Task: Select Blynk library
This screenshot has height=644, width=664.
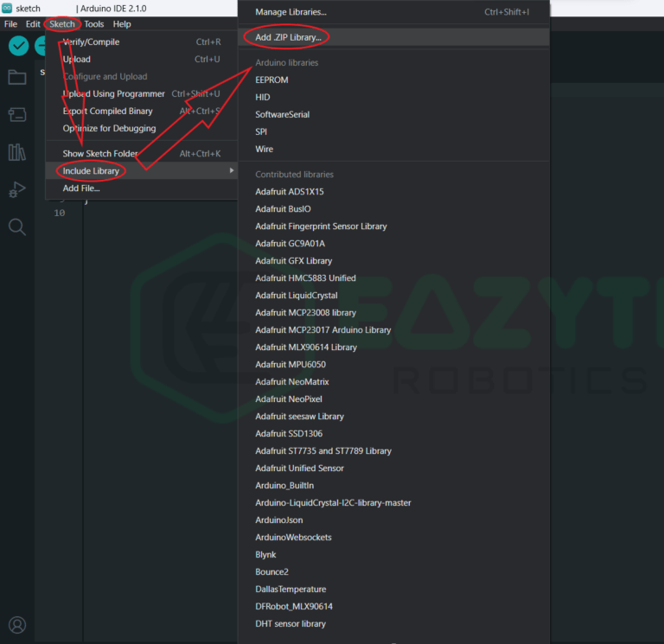Action: tap(394, 555)
